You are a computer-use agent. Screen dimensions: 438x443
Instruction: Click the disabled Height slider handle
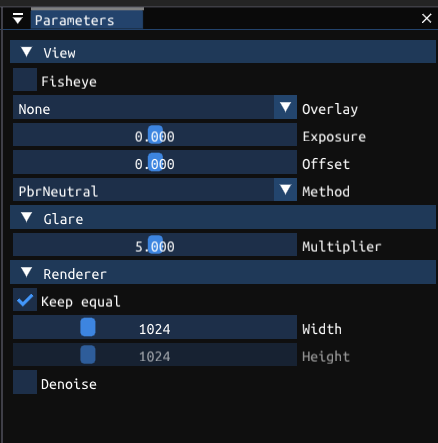tap(88, 354)
